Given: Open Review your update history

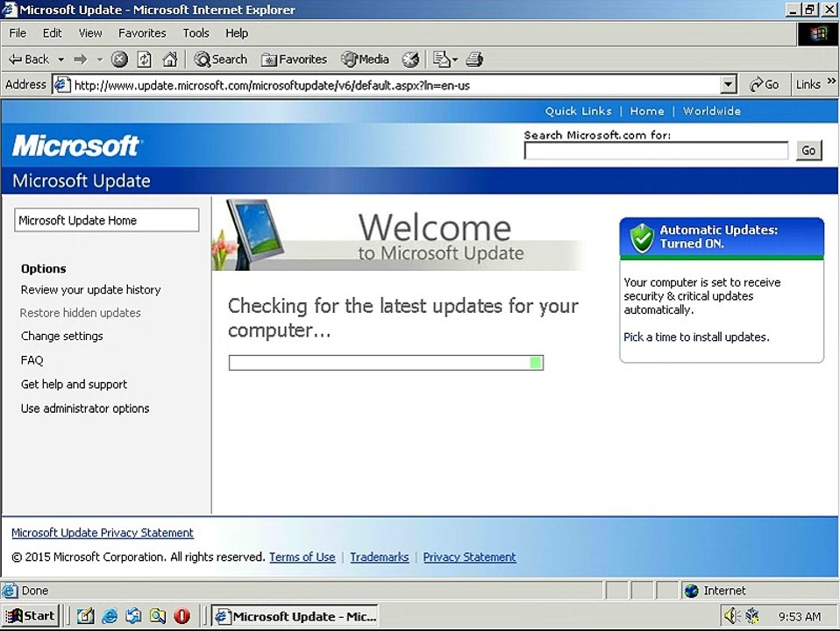Looking at the screenshot, I should [x=90, y=290].
